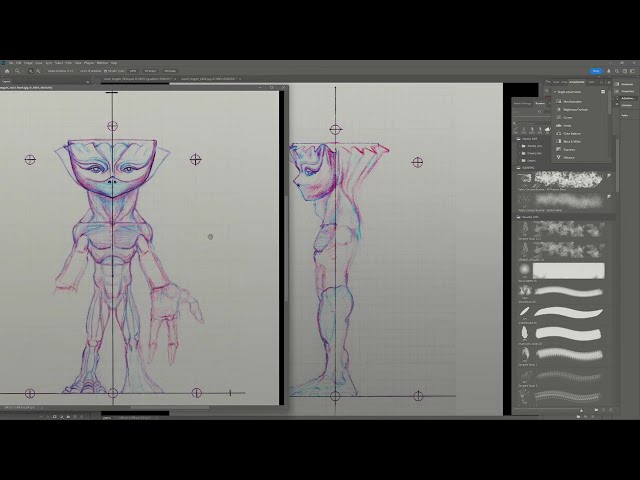The width and height of the screenshot is (640, 480).
Task: Switch adjustments to list view icon
Action: click(x=603, y=92)
